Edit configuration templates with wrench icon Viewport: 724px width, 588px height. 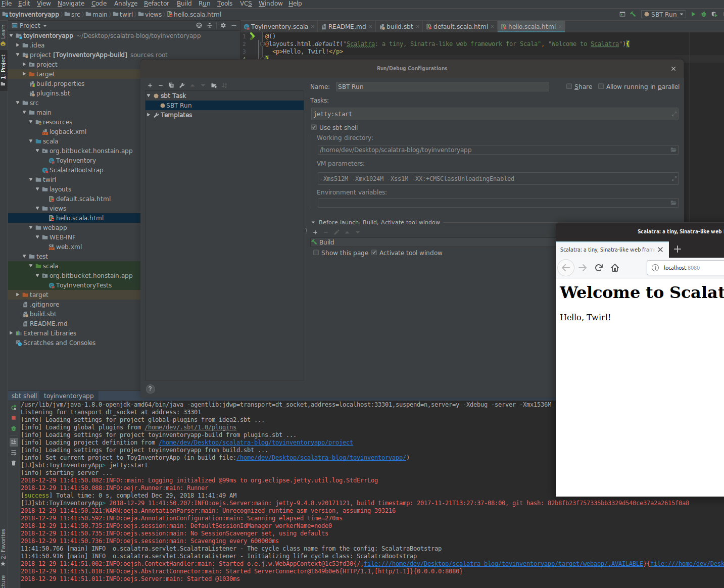point(182,85)
